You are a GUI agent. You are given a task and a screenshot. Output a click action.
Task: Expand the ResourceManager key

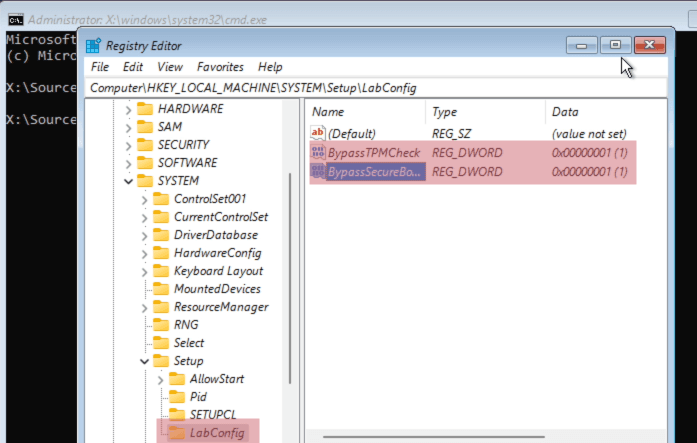click(x=144, y=307)
